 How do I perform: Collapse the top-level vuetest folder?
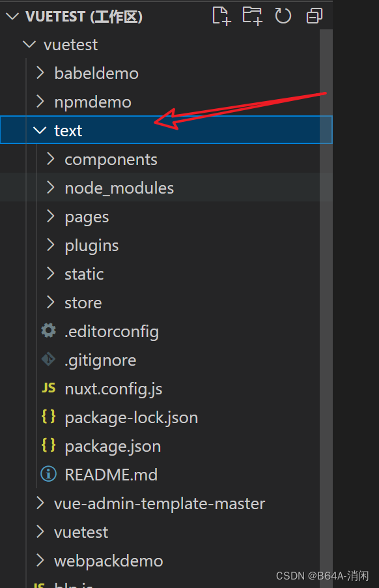tap(29, 44)
